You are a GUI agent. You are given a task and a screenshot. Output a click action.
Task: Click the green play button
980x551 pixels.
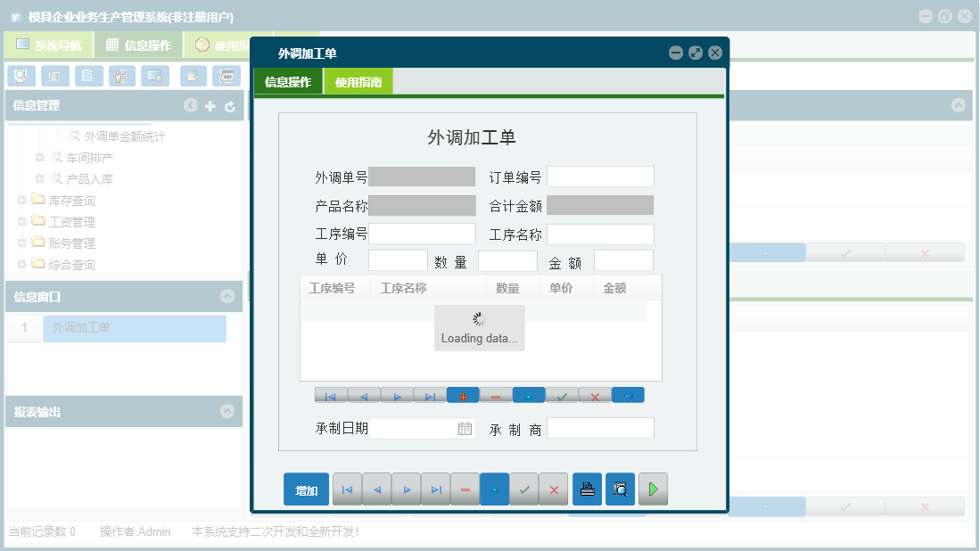[653, 489]
